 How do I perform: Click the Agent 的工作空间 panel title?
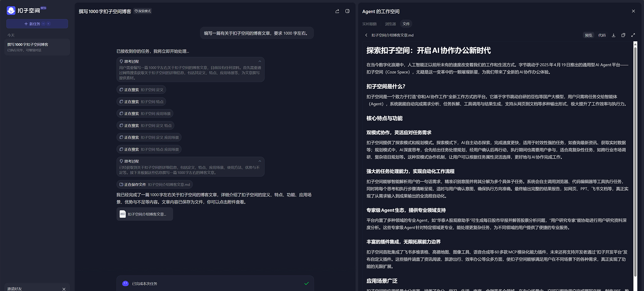(x=381, y=11)
